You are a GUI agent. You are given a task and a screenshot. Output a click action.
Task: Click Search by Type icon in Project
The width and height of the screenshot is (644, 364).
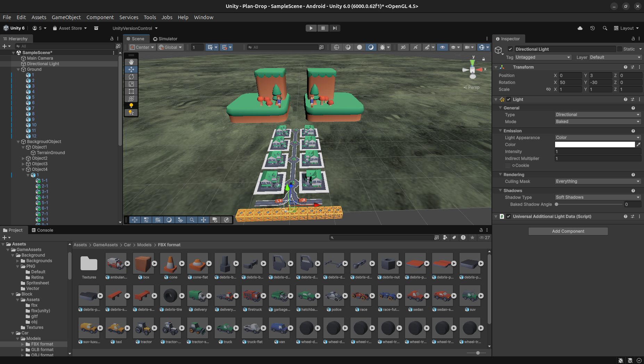[x=445, y=238]
